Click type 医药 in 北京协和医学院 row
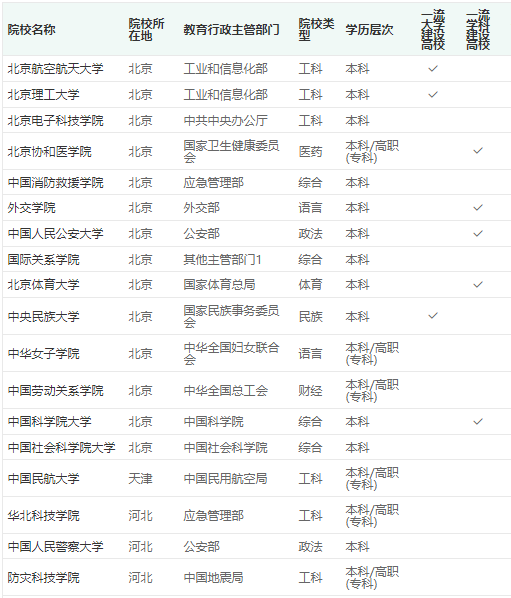 (x=310, y=151)
